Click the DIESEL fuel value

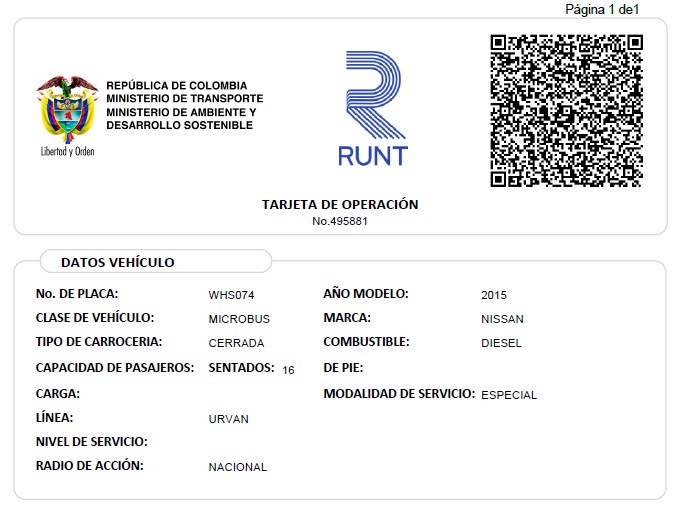pyautogui.click(x=501, y=343)
